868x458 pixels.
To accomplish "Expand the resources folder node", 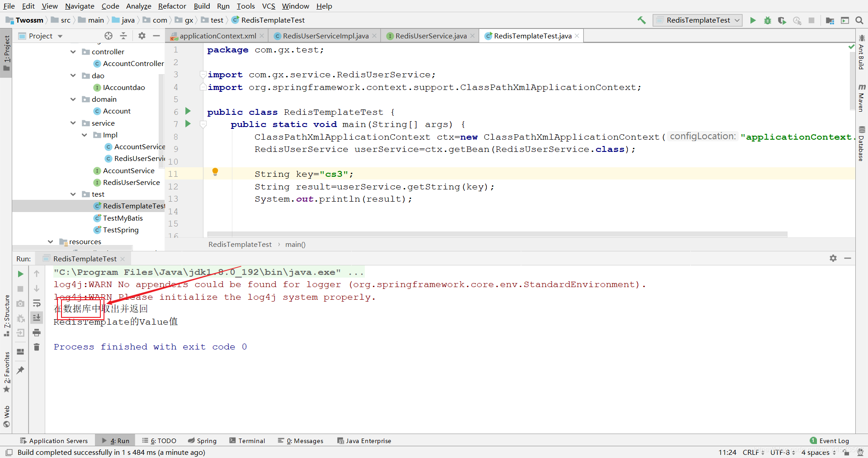I will coord(51,242).
